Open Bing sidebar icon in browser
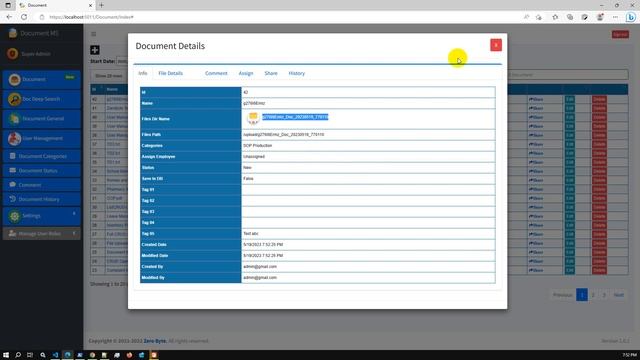 pos(631,17)
